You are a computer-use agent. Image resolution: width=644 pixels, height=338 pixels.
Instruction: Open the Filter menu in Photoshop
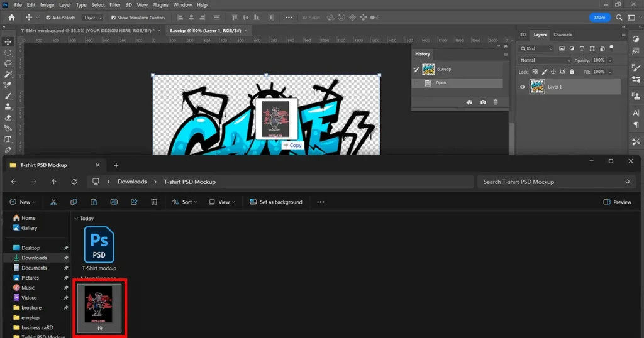[x=115, y=5]
